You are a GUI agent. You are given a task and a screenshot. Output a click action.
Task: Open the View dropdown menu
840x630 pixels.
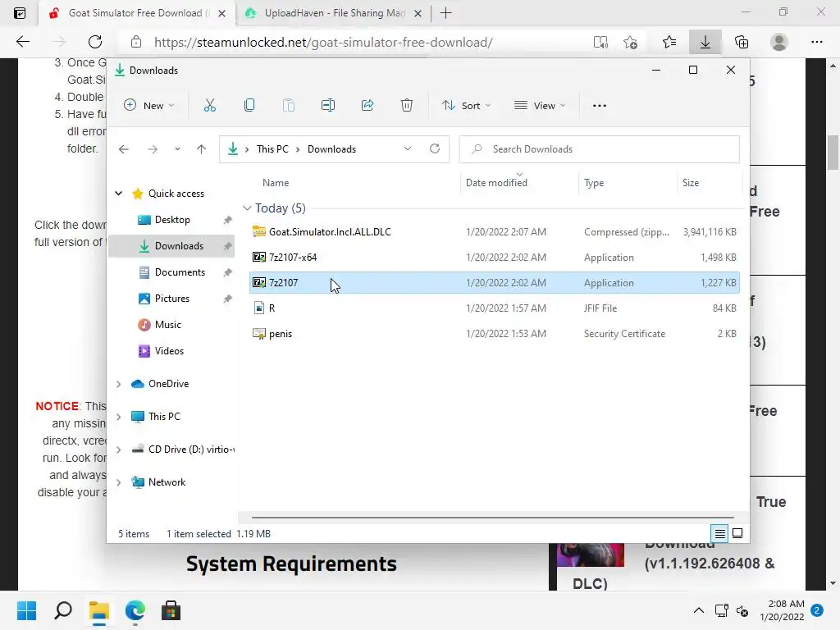click(x=540, y=106)
